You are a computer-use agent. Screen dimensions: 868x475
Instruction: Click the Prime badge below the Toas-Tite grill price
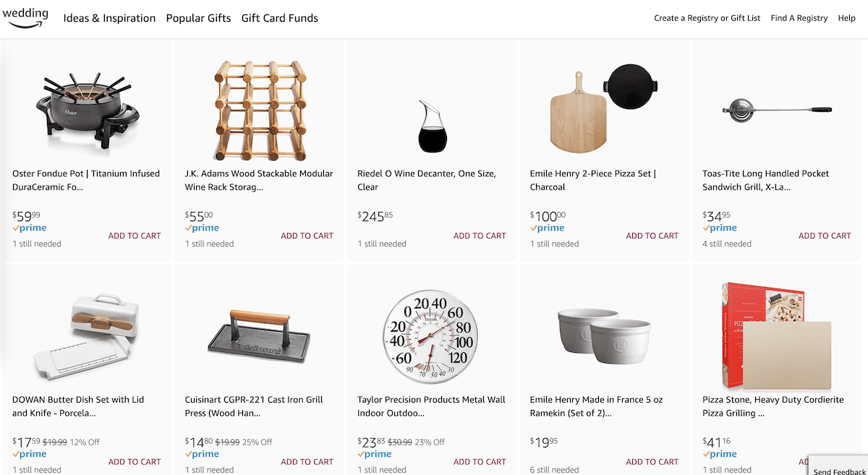pos(719,228)
